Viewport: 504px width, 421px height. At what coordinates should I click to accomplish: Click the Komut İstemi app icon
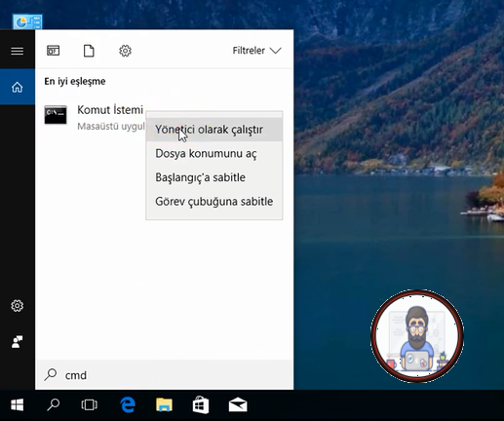coord(56,115)
